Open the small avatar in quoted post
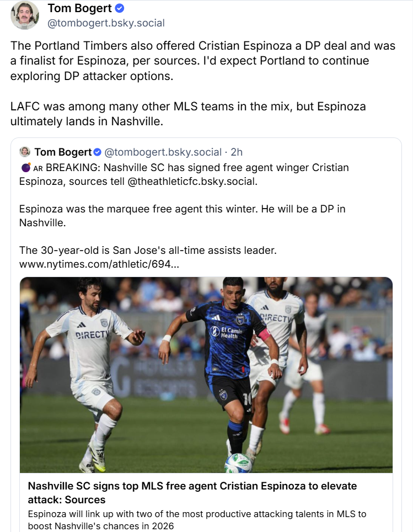This screenshot has height=532, width=413. pyautogui.click(x=25, y=152)
